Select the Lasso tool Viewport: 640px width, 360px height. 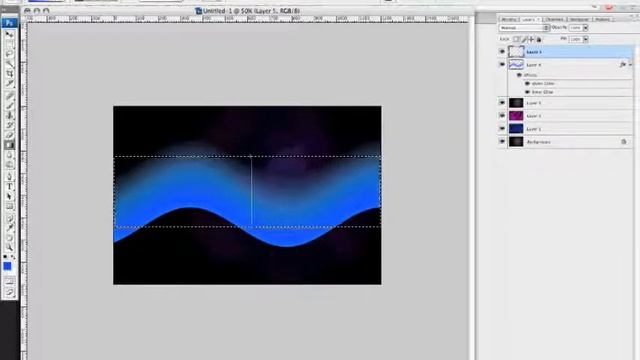[9, 53]
